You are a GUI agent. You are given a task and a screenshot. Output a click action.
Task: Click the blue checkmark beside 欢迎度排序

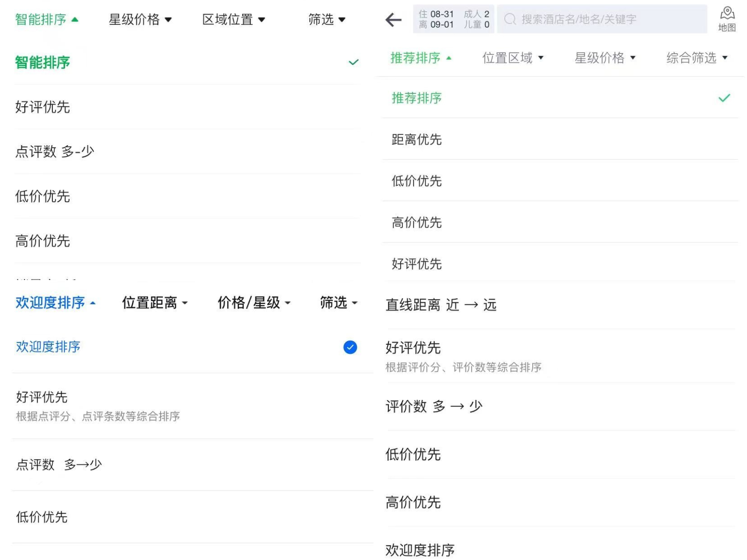pos(350,347)
